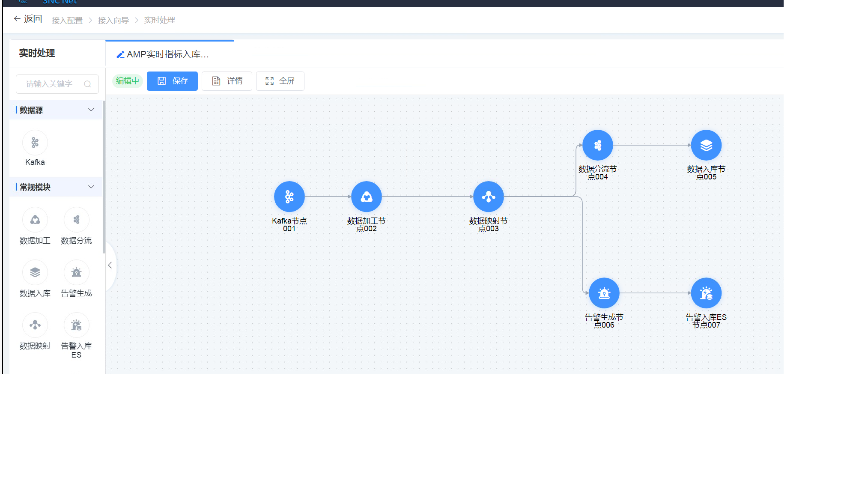Focus the 请输入关键字 search field
The width and height of the screenshot is (853, 504).
click(x=57, y=84)
